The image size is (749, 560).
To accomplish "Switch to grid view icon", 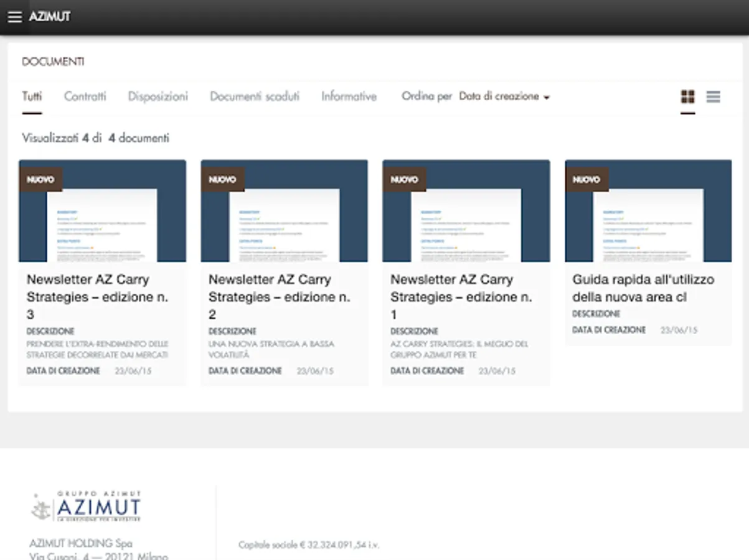I will tap(687, 96).
